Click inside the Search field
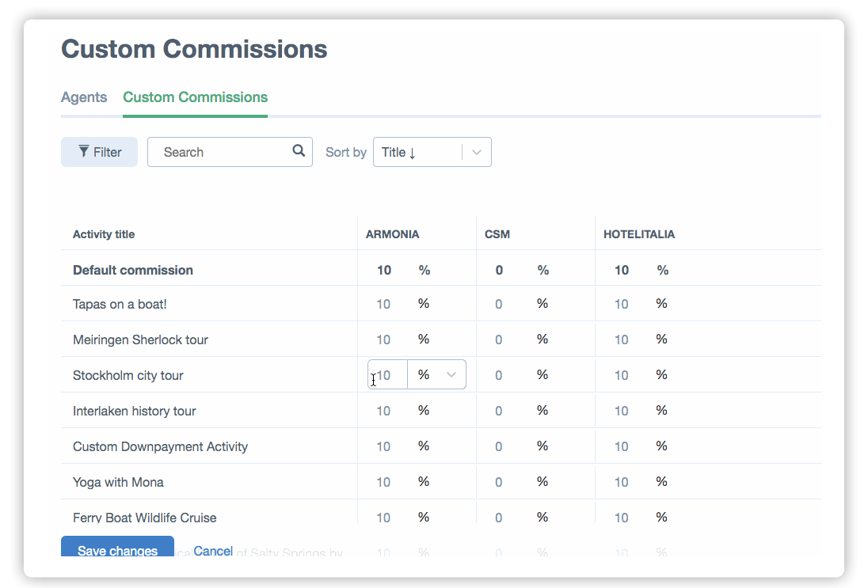The height and width of the screenshot is (588, 868). 214,151
